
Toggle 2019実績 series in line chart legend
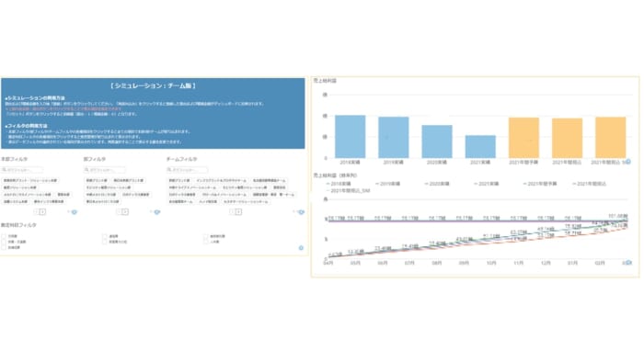pos(388,184)
